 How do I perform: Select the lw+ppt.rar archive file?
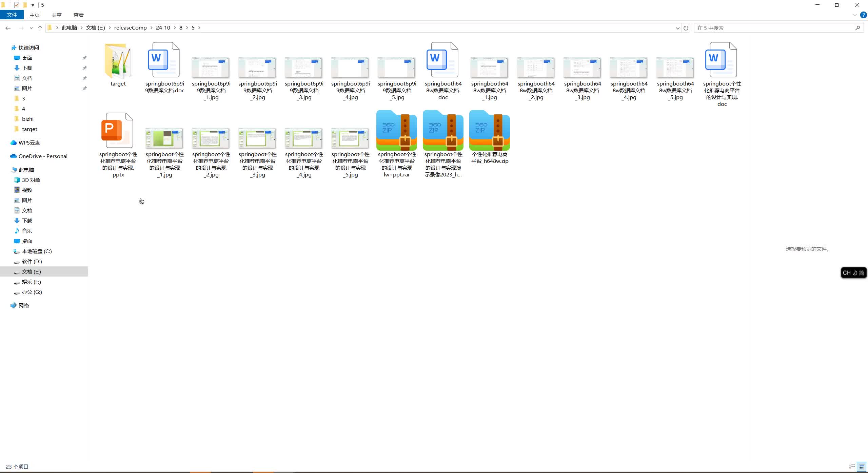(x=396, y=131)
